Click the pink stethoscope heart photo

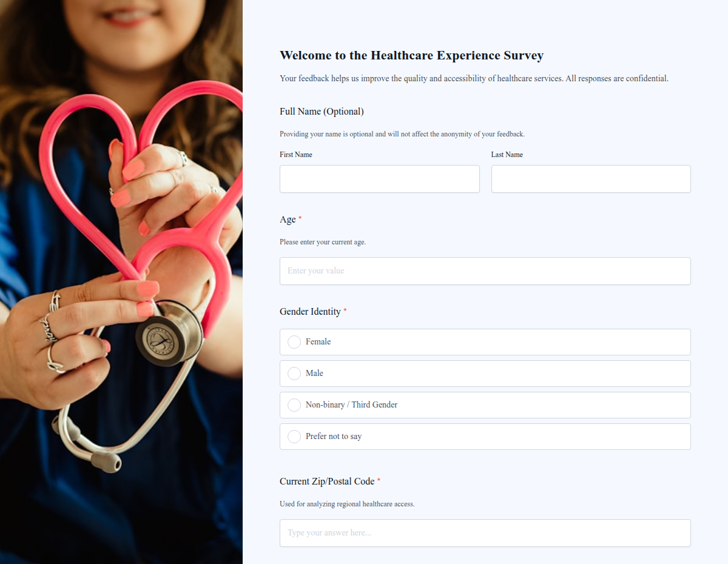[x=121, y=282]
